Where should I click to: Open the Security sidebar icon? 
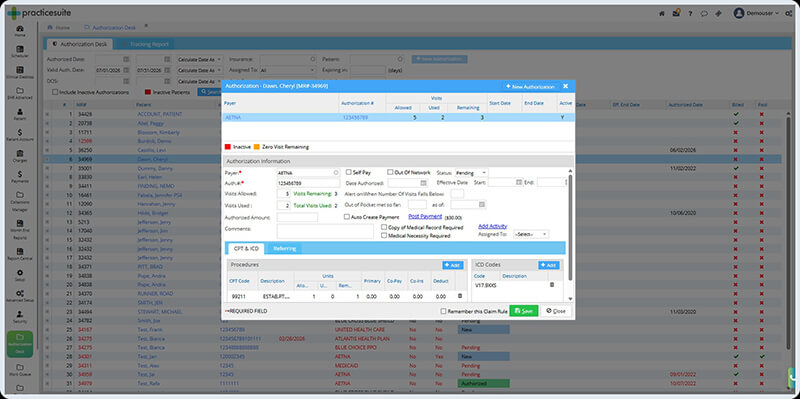pyautogui.click(x=19, y=317)
